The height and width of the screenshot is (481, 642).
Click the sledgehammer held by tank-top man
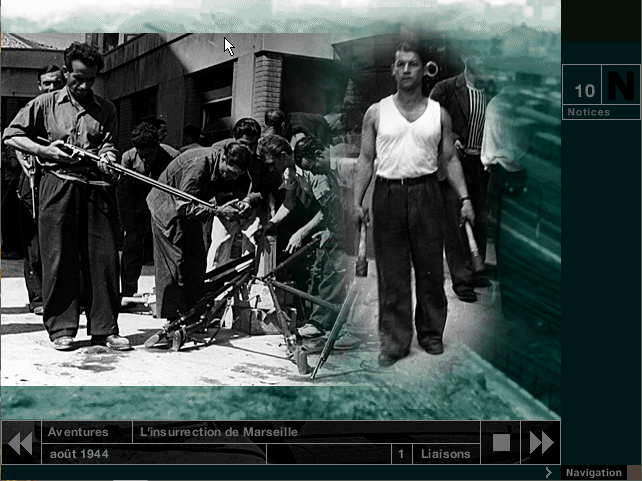[x=361, y=250]
